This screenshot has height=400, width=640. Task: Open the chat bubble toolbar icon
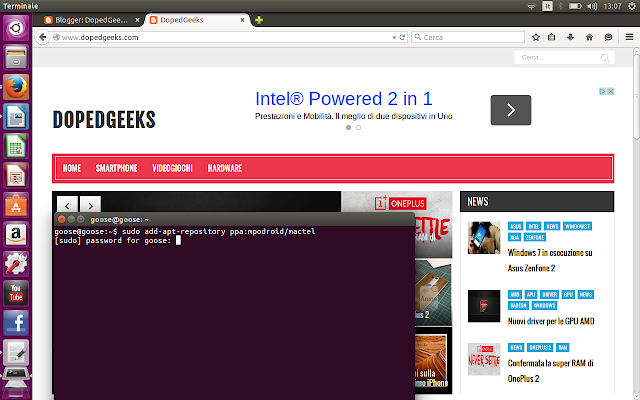point(608,37)
